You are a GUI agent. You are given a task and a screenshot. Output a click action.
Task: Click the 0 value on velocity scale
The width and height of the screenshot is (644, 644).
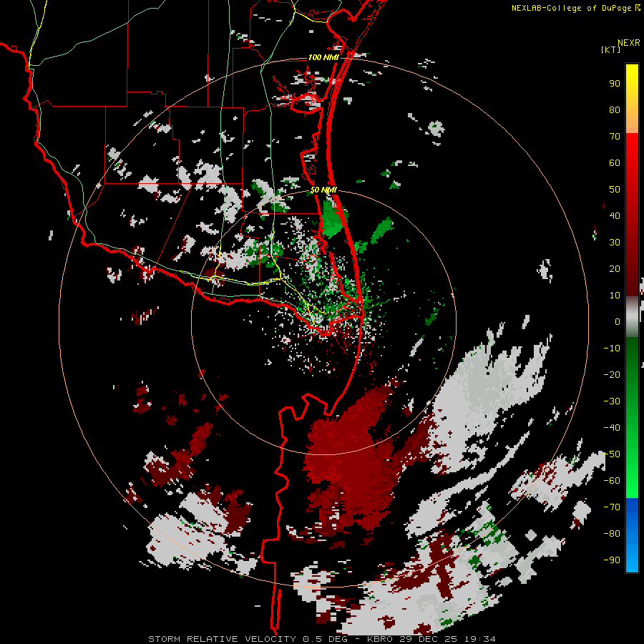618,322
